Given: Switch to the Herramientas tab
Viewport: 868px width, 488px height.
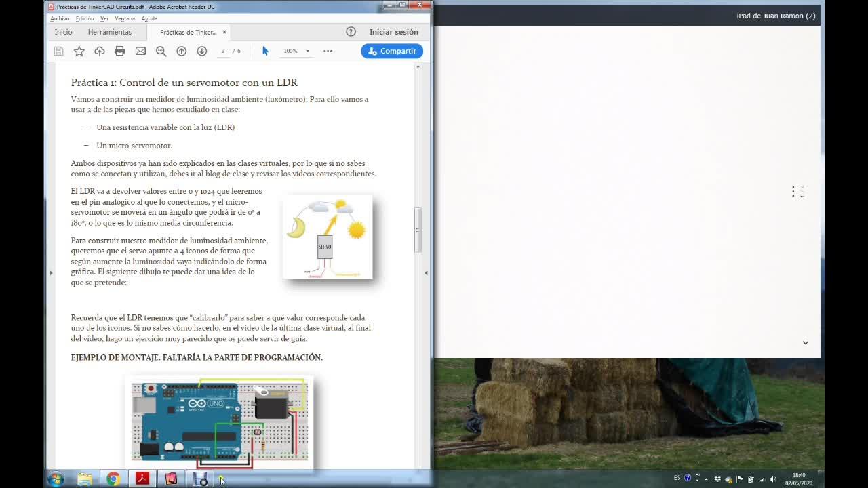Looking at the screenshot, I should point(109,32).
